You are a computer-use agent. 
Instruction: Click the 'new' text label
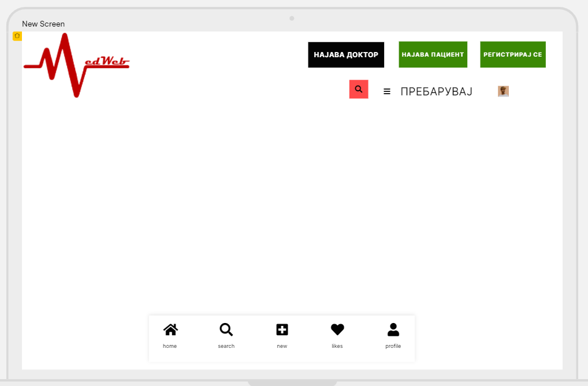click(x=282, y=346)
